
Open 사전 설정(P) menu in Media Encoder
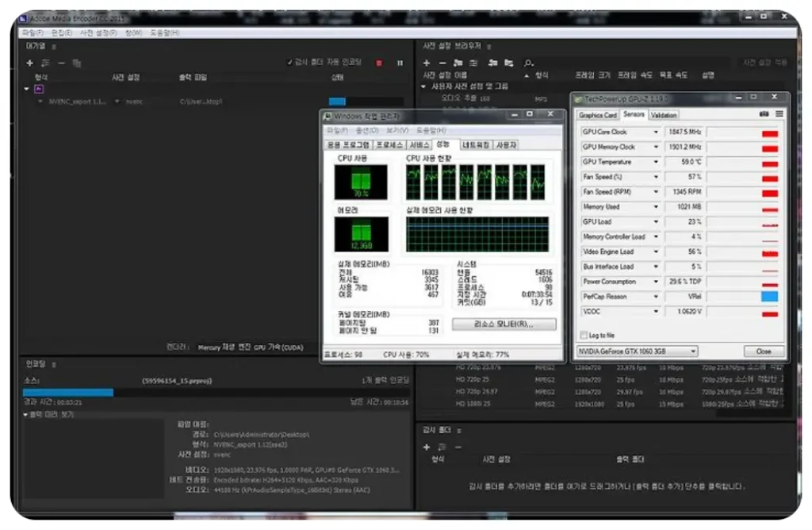coord(98,33)
